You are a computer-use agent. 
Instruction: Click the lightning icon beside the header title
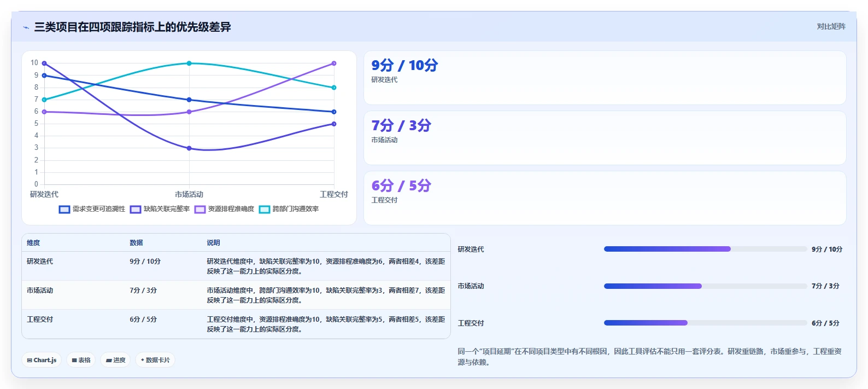[x=26, y=27]
